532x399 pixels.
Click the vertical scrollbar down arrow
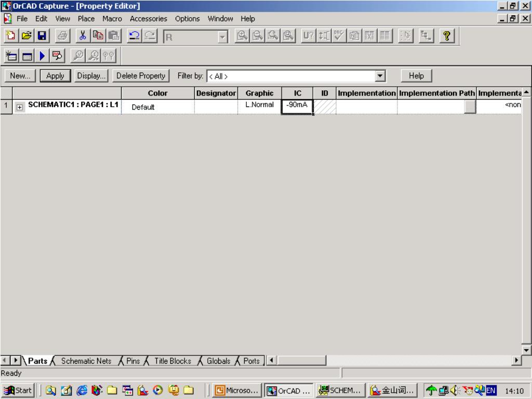tap(526, 350)
